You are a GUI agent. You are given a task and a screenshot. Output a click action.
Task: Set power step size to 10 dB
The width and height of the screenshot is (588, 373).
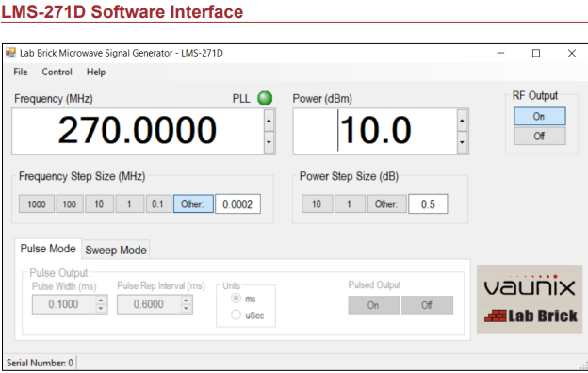(317, 204)
